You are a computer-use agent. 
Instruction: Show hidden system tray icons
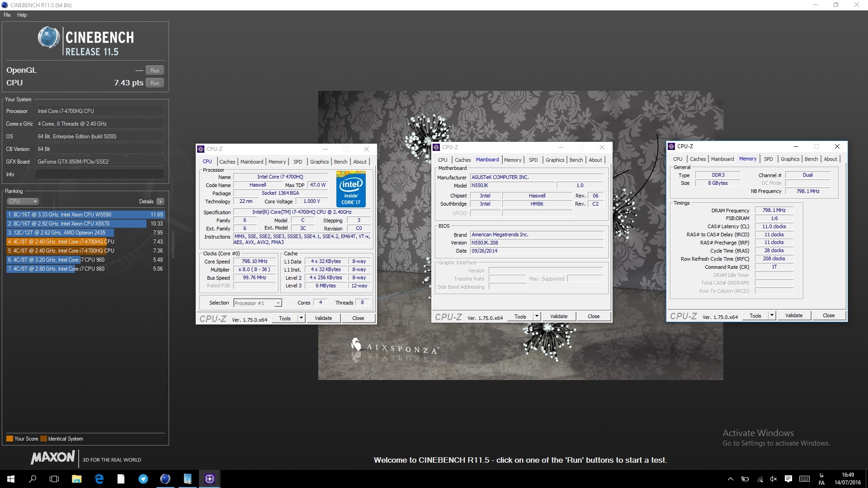(730, 479)
